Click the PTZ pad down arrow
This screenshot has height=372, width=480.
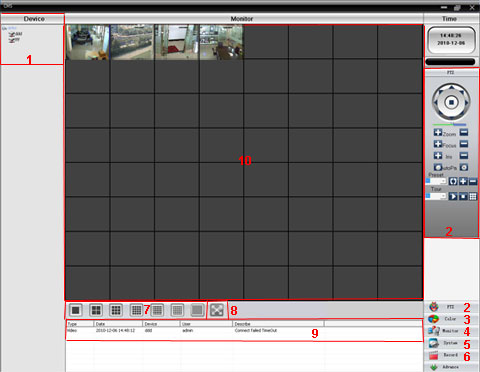coord(451,117)
